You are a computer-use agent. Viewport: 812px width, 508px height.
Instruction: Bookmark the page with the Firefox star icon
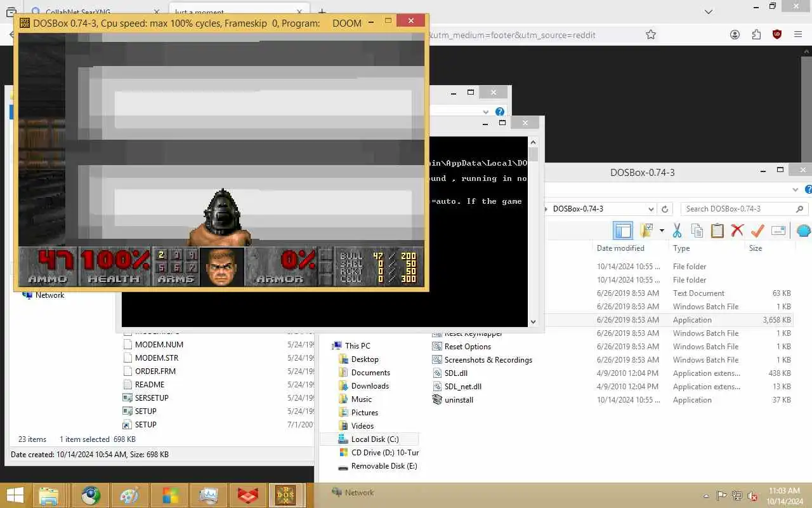coord(651,35)
